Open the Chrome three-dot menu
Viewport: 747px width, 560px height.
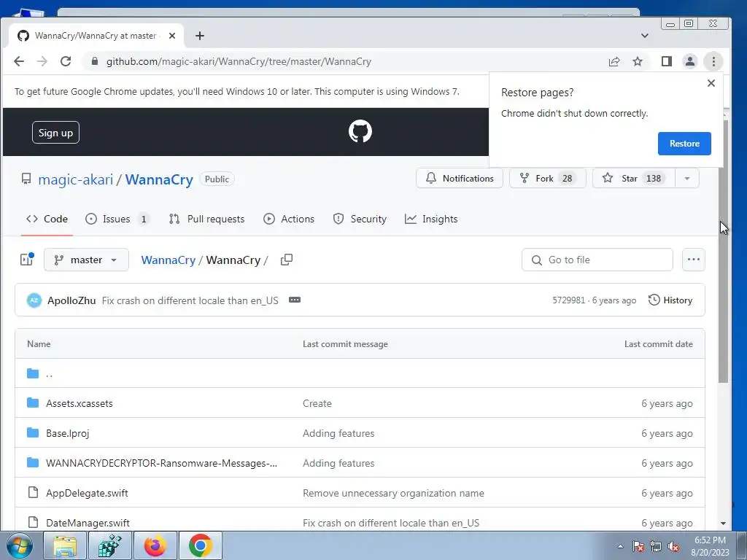713,61
